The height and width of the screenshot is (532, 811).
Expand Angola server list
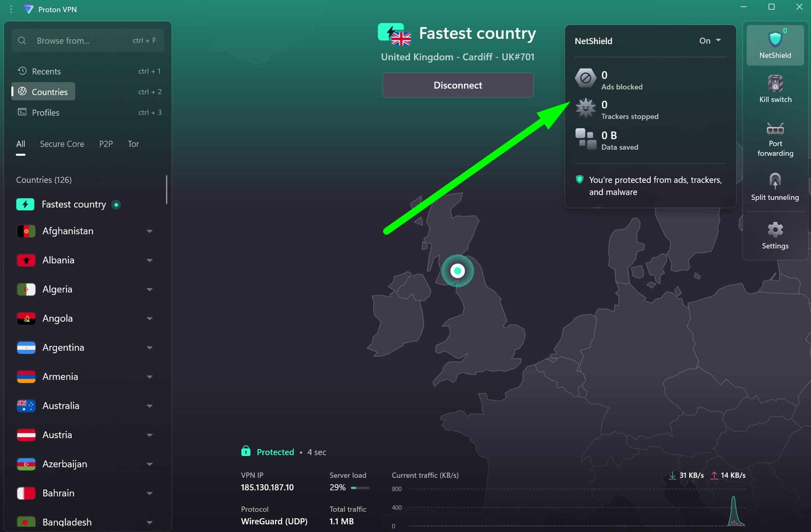150,318
